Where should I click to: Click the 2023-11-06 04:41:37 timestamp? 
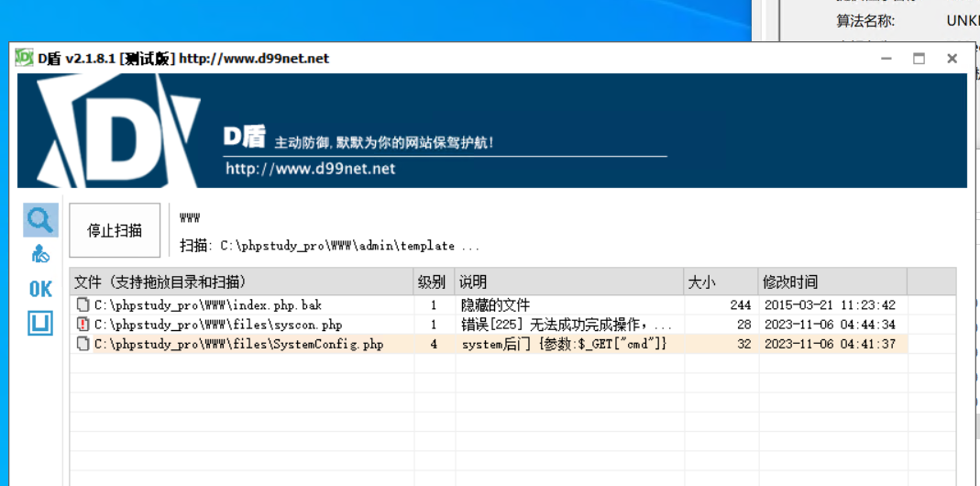point(830,344)
